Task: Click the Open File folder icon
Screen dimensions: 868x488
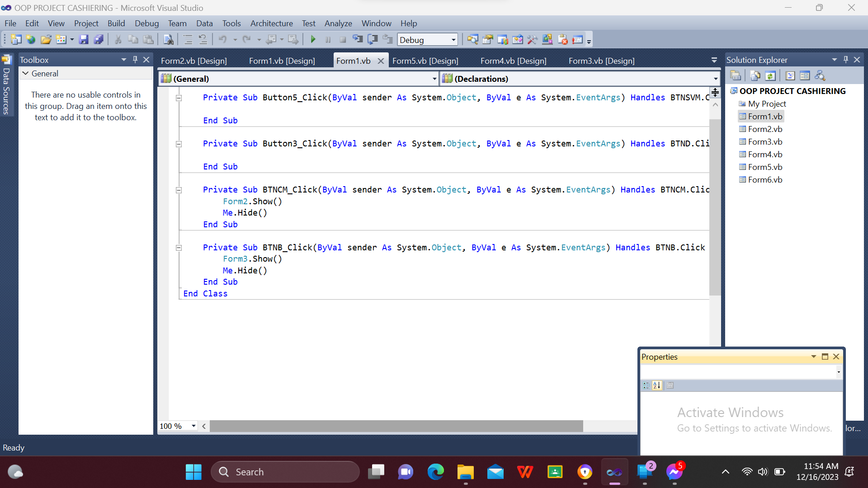Action: tap(46, 40)
